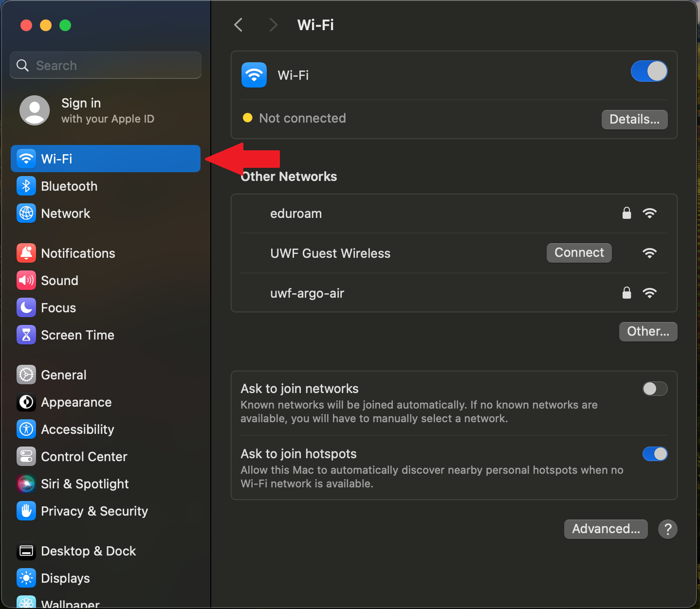Image resolution: width=700 pixels, height=609 pixels.
Task: Click the Bluetooth icon in the sidebar
Action: coord(26,186)
